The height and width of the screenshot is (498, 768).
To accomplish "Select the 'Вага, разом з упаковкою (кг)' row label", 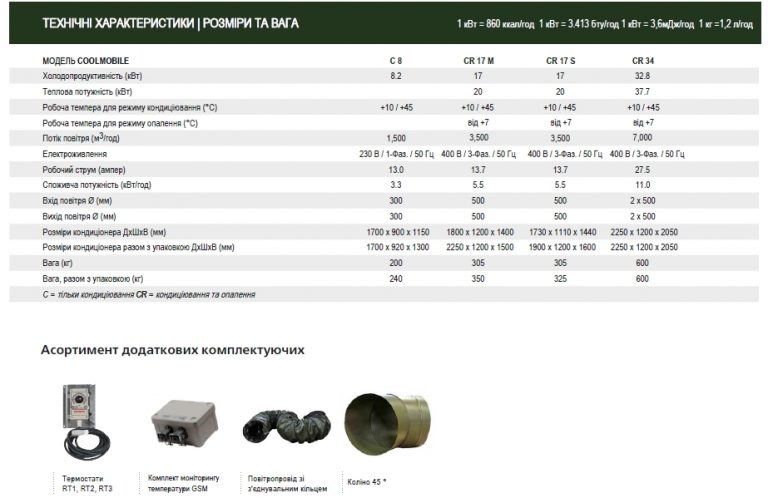I will point(93,279).
